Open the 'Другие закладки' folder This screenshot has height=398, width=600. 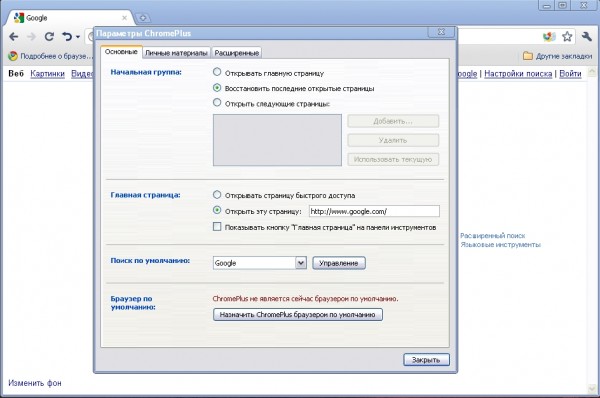pyautogui.click(x=558, y=56)
